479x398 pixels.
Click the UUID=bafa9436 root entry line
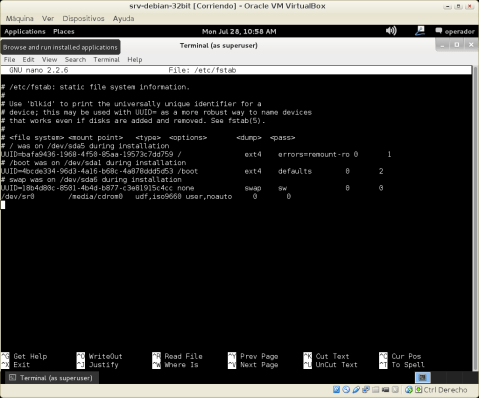[x=196, y=154]
